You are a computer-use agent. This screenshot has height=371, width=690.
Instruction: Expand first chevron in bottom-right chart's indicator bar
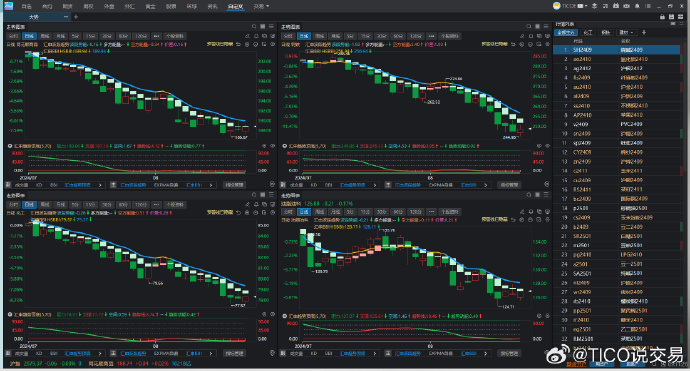tap(375, 353)
